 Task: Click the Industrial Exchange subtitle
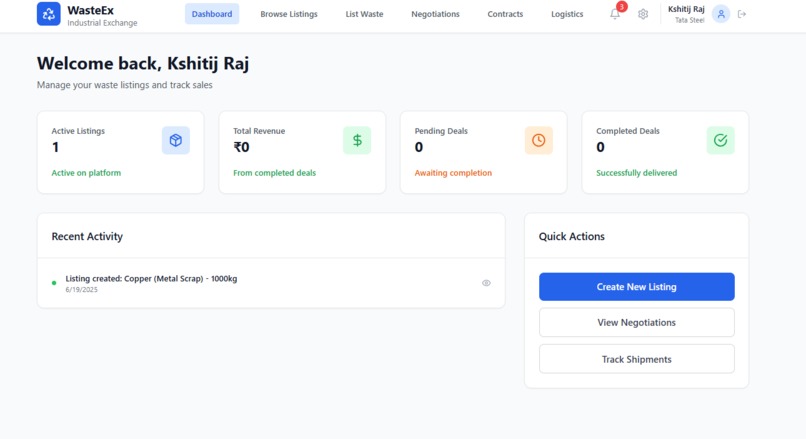[102, 23]
